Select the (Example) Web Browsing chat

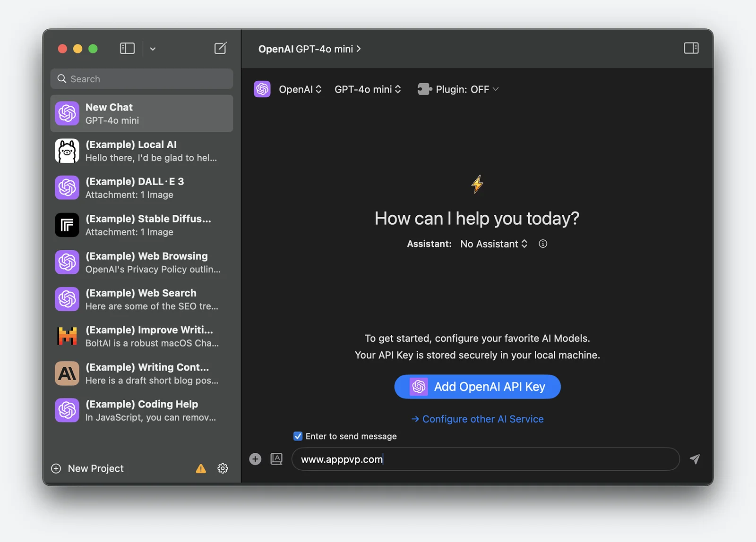coord(142,263)
